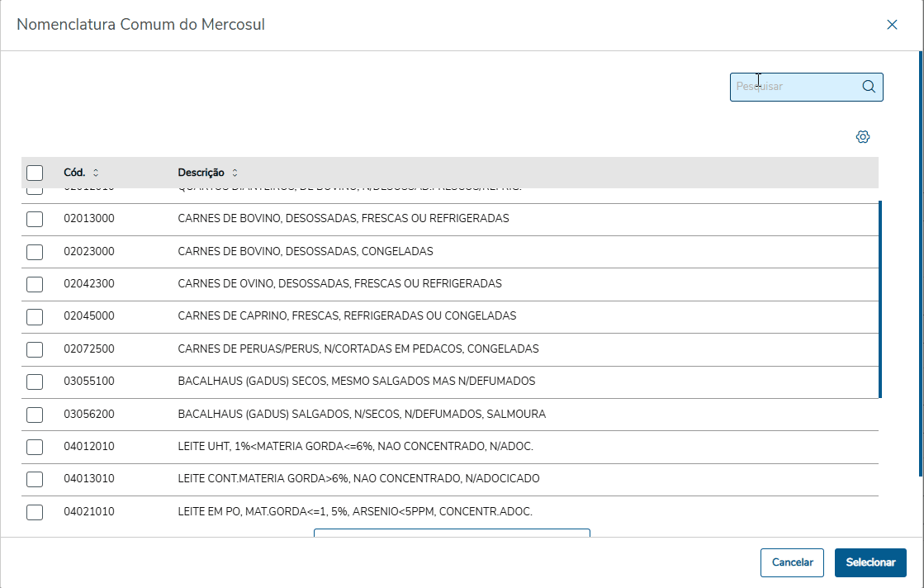Check the row with code 02045000
Image resolution: width=924 pixels, height=588 pixels.
35,316
